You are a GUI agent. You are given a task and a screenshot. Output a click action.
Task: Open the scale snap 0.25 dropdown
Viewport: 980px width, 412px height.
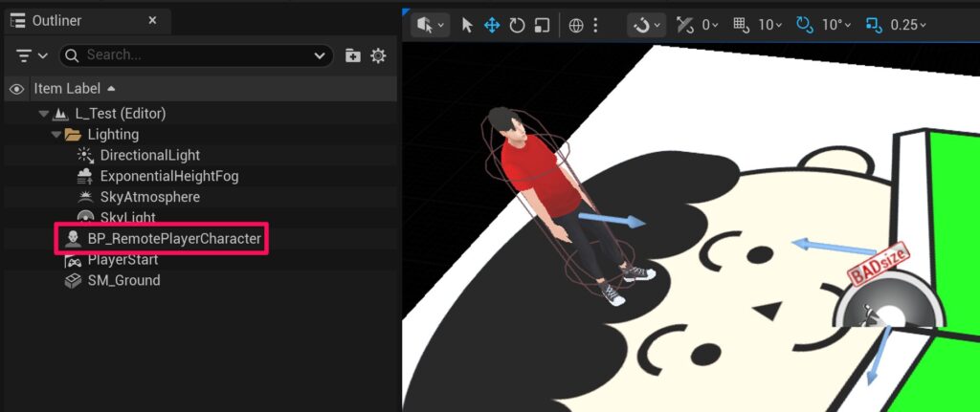(x=908, y=25)
